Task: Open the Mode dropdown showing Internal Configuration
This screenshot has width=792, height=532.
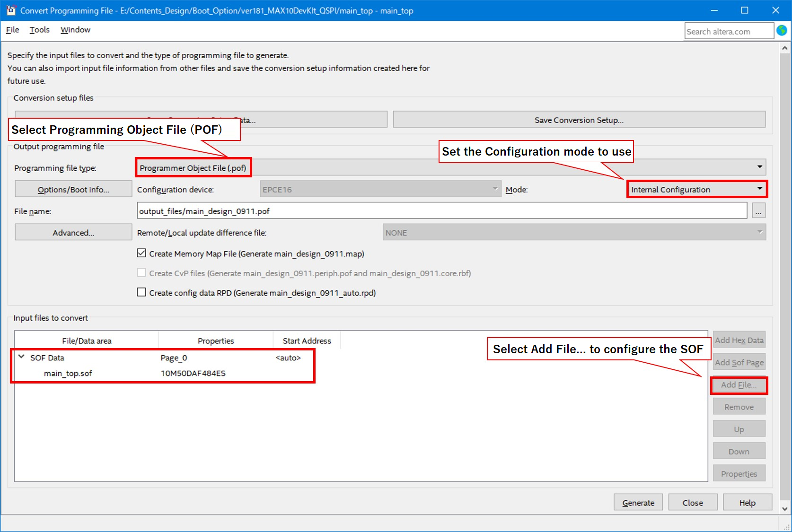Action: click(759, 189)
